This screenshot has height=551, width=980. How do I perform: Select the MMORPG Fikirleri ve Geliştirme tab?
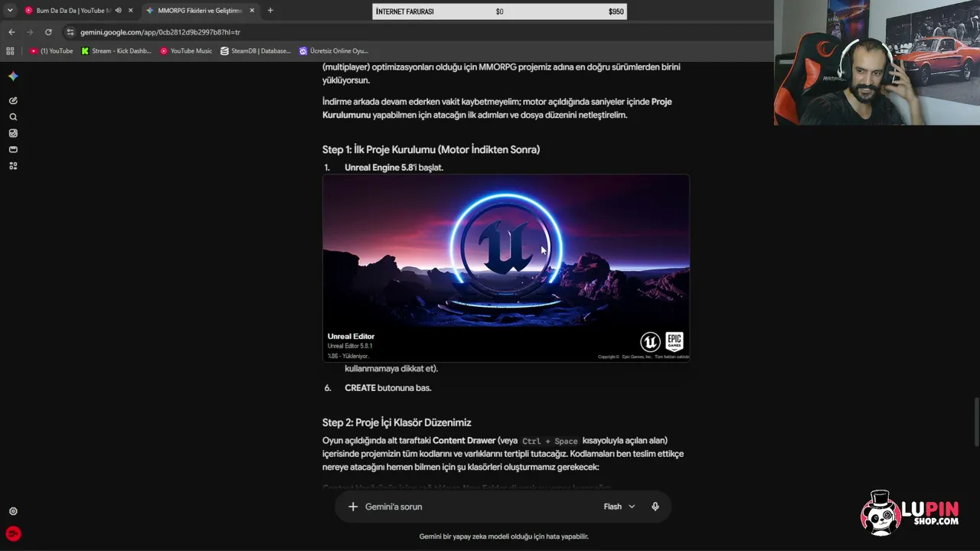pos(199,11)
